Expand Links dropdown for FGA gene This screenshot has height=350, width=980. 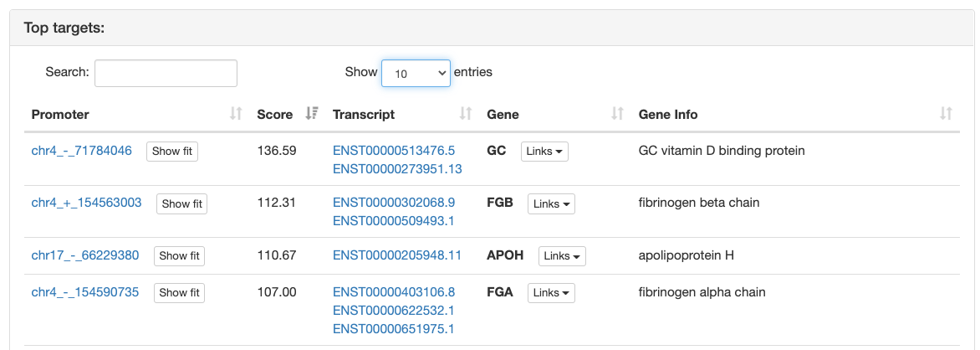pos(551,293)
